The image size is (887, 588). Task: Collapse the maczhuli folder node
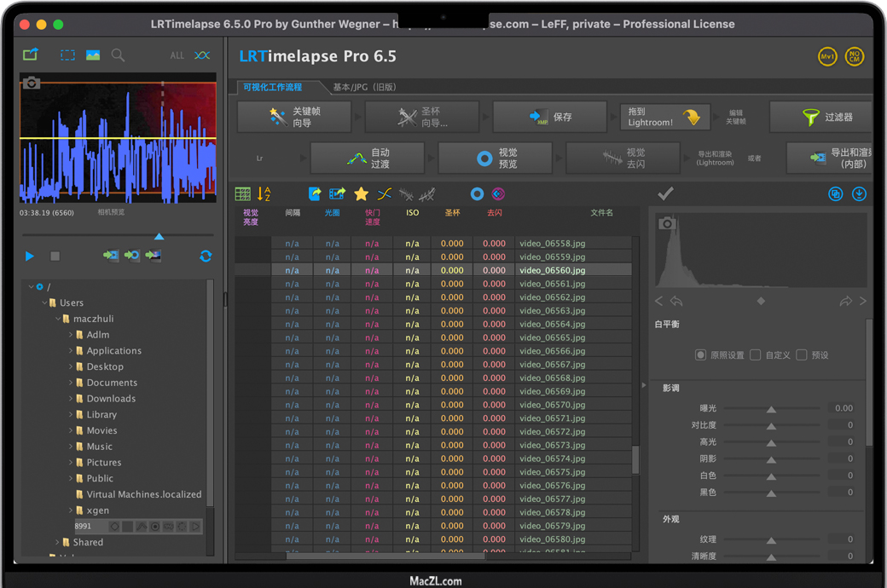pos(58,319)
